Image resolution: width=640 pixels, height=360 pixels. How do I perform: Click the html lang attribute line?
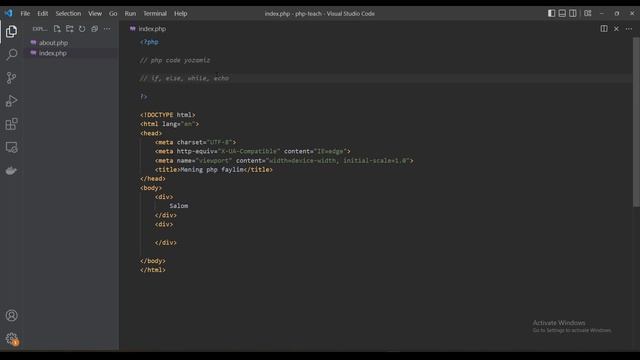pos(169,124)
